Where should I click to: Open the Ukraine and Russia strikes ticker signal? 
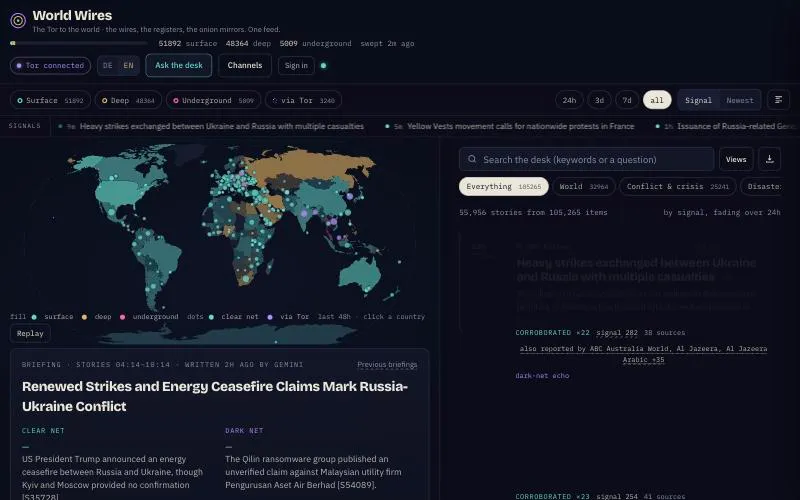coord(222,126)
